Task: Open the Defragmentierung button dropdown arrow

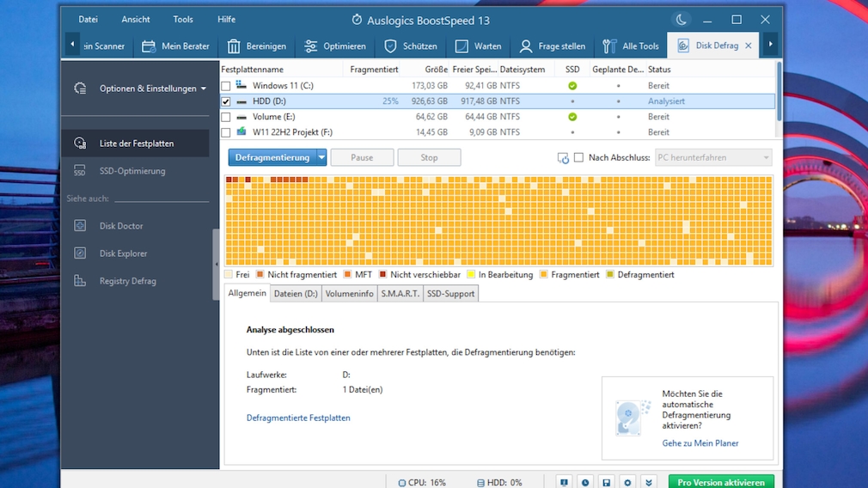Action: click(321, 157)
